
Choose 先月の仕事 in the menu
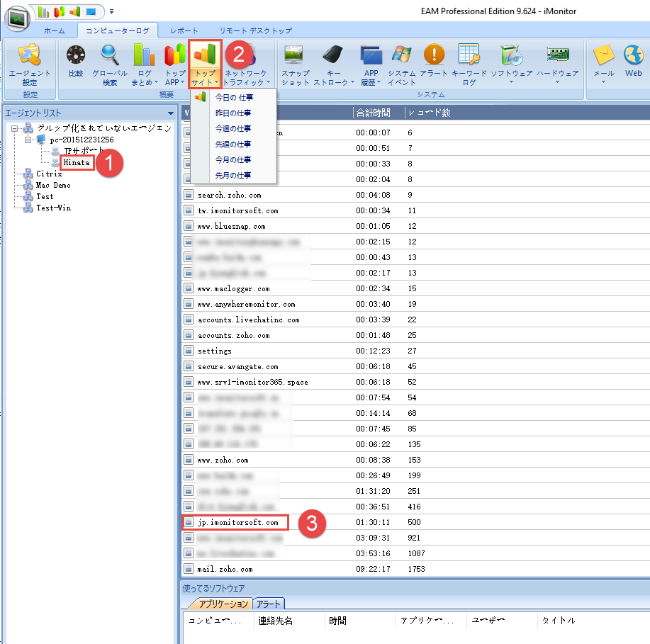(233, 175)
